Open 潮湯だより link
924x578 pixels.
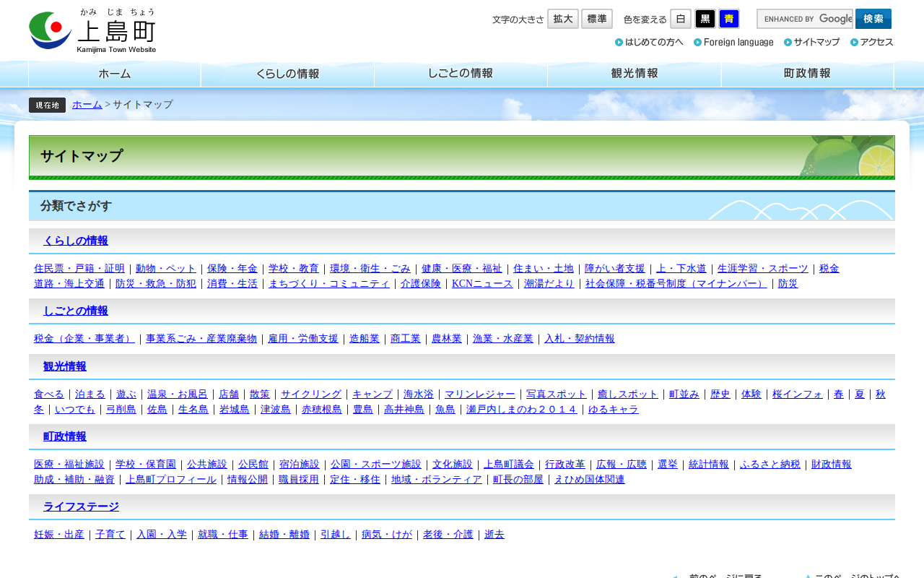pos(549,284)
